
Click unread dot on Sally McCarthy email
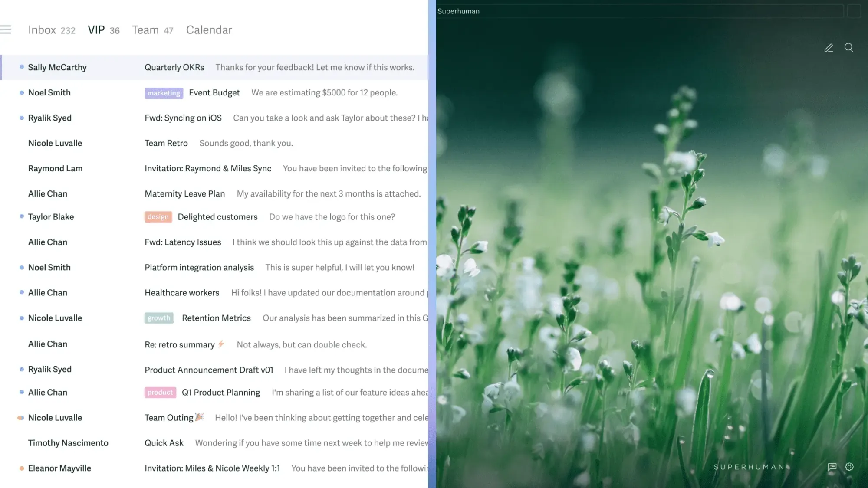tap(20, 67)
